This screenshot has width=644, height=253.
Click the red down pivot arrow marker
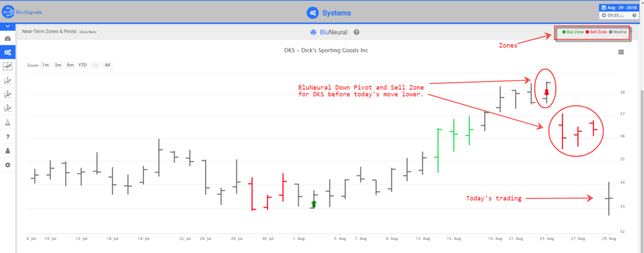click(547, 93)
